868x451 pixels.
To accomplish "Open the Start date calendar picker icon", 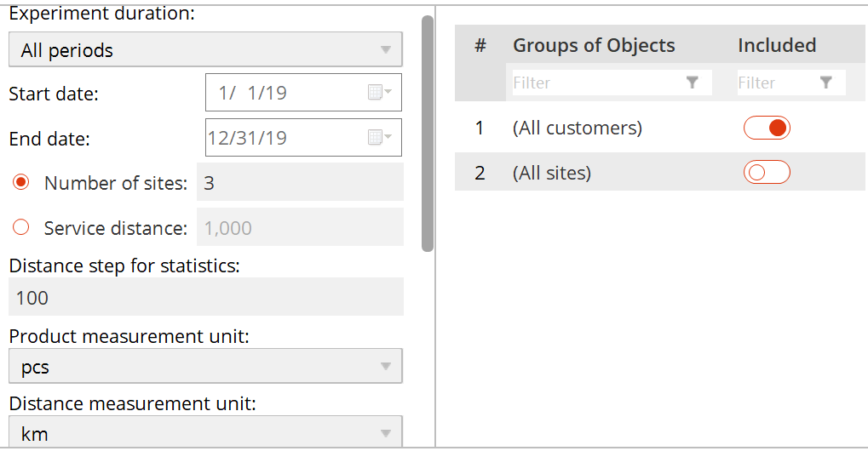I will click(380, 92).
